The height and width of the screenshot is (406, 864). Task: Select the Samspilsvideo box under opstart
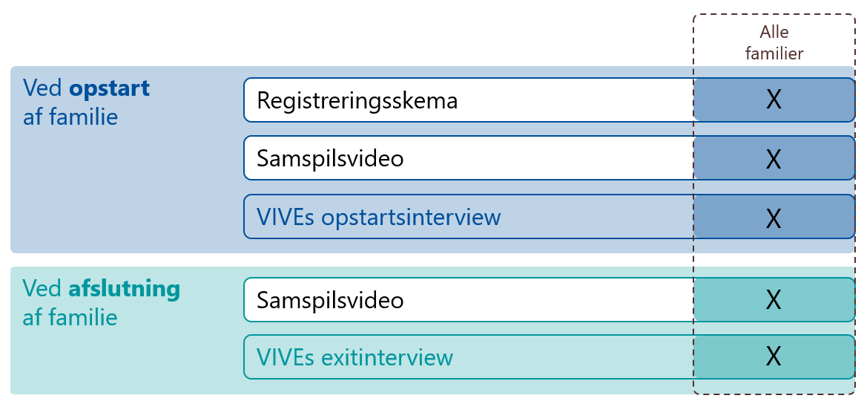(x=468, y=158)
